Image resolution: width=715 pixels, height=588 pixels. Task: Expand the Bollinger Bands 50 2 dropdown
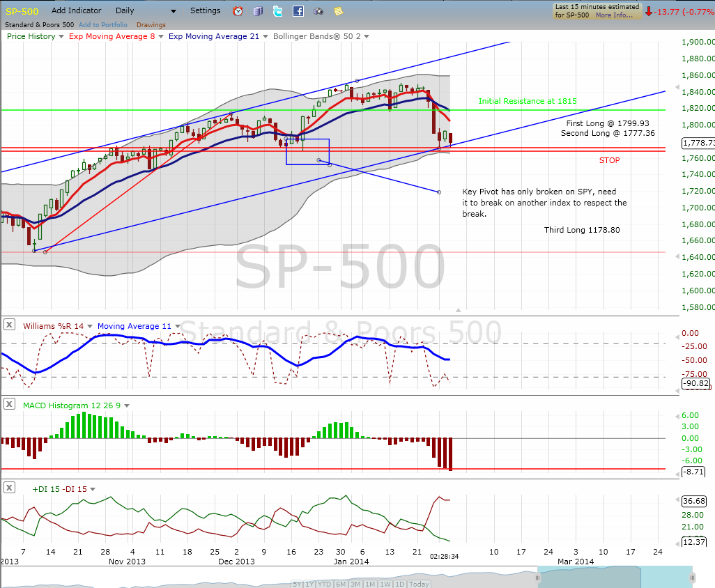367,36
